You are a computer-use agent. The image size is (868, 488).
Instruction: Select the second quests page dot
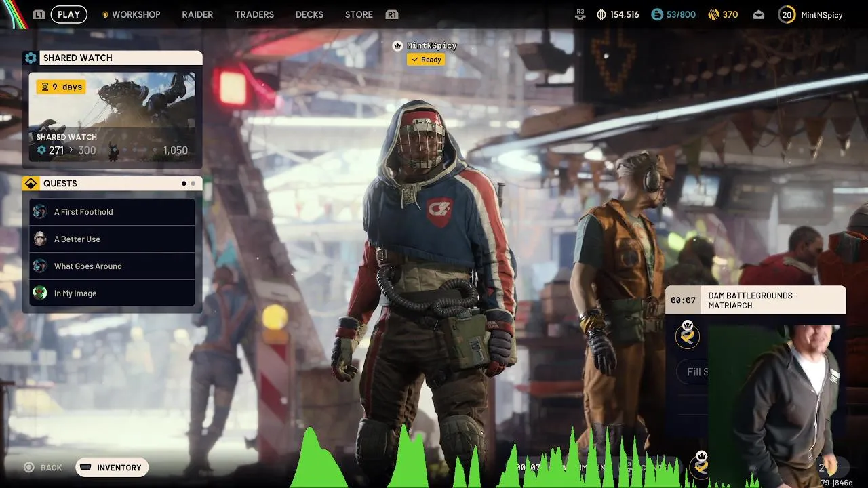tap(193, 184)
